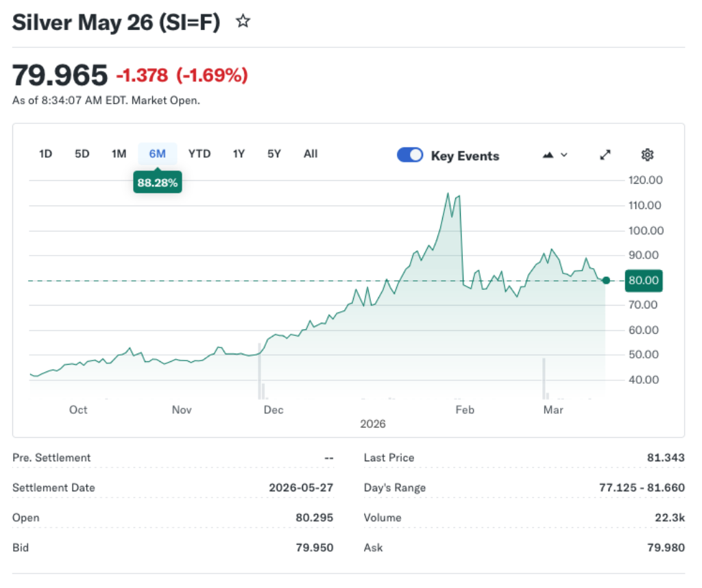Select the YTD time range

click(x=199, y=154)
